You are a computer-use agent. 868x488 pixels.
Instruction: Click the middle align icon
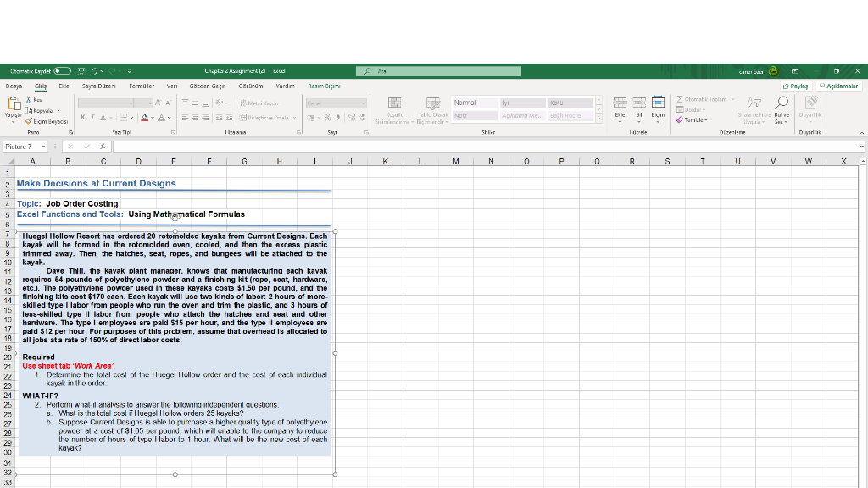click(196, 103)
